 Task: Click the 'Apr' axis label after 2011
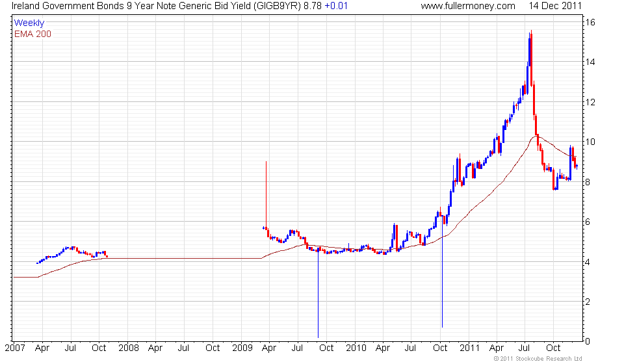[x=497, y=348]
